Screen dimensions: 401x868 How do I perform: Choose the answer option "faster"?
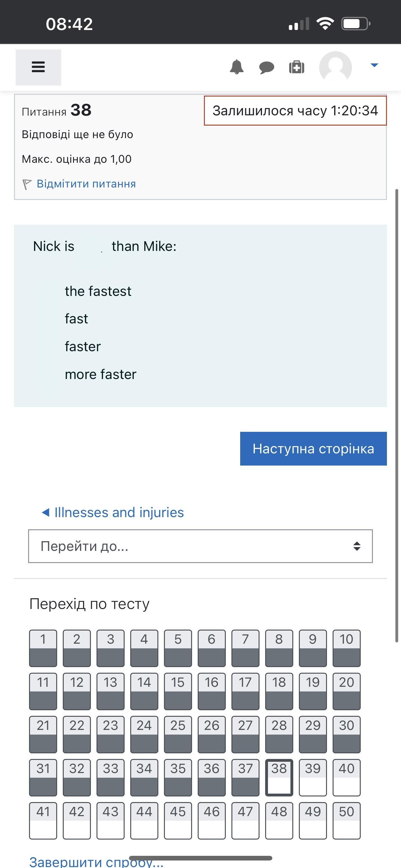coord(83,347)
